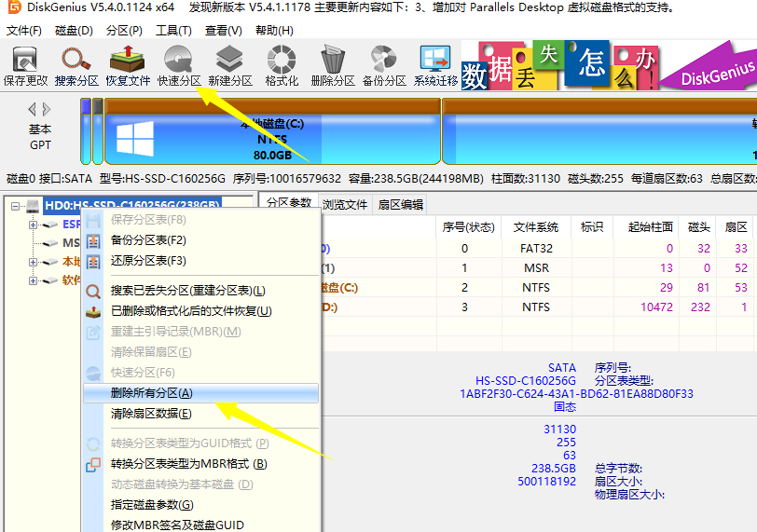Click the DiskGenius app logo icon
Screen dimensions: 757x532
13,7
